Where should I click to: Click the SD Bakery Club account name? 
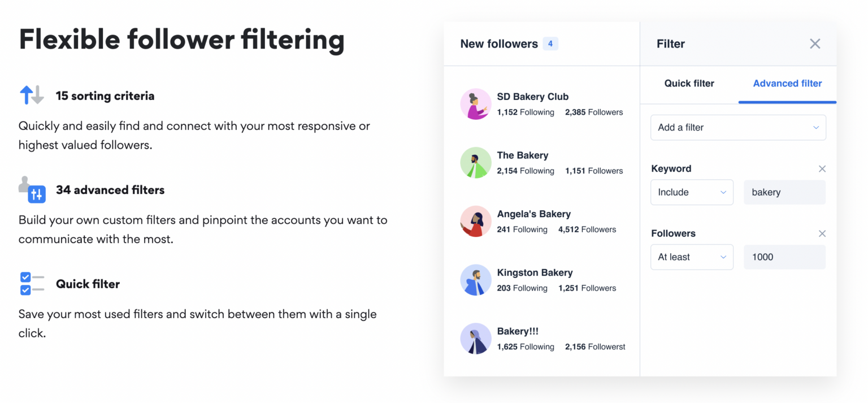point(532,96)
